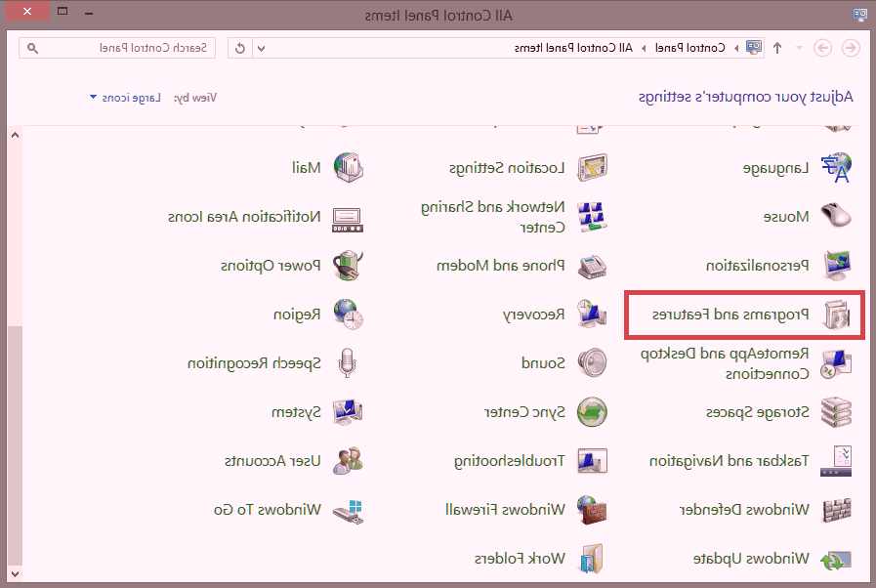The width and height of the screenshot is (876, 588).
Task: Open the Location Settings map icon
Action: 592,167
